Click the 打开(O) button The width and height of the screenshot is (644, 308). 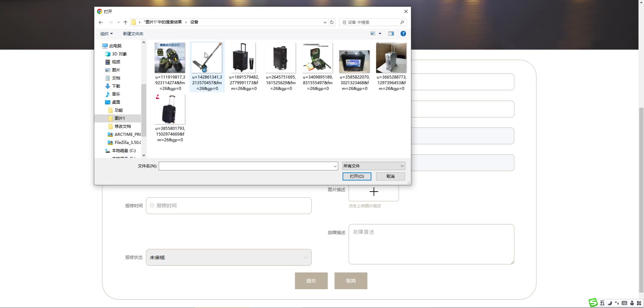[x=357, y=176]
